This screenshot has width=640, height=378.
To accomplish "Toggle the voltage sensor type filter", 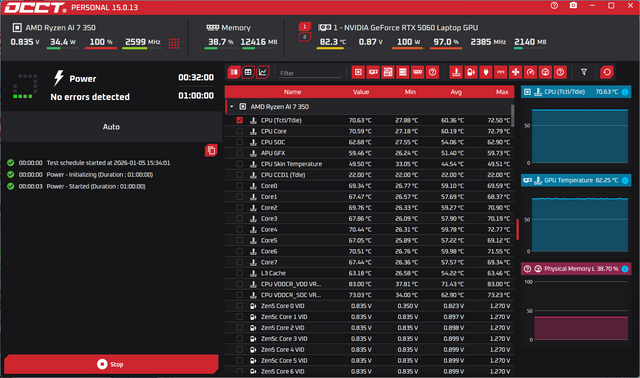I will pyautogui.click(x=471, y=72).
